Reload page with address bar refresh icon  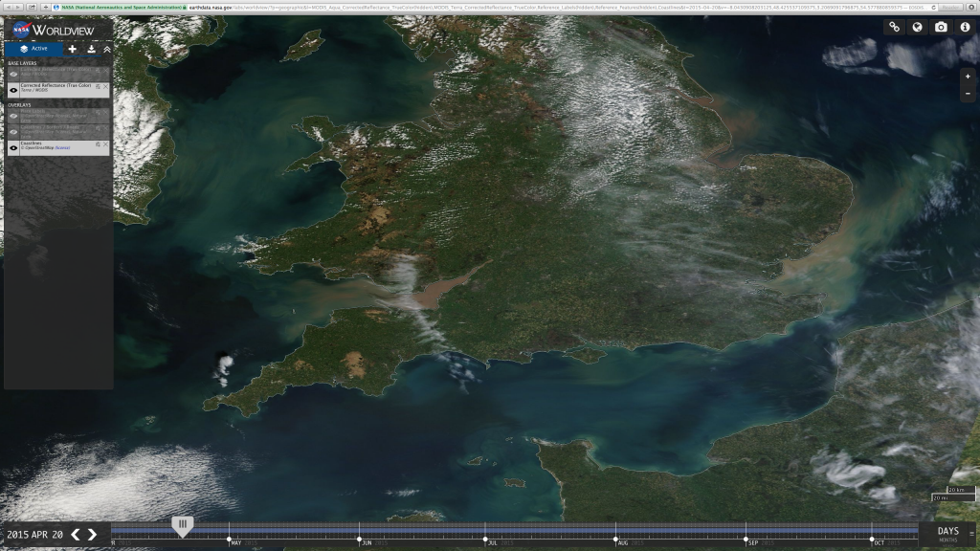click(934, 8)
